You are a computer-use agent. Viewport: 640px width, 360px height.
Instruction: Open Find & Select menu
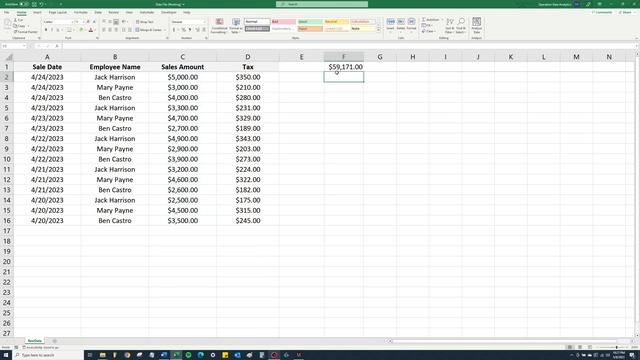[461, 26]
